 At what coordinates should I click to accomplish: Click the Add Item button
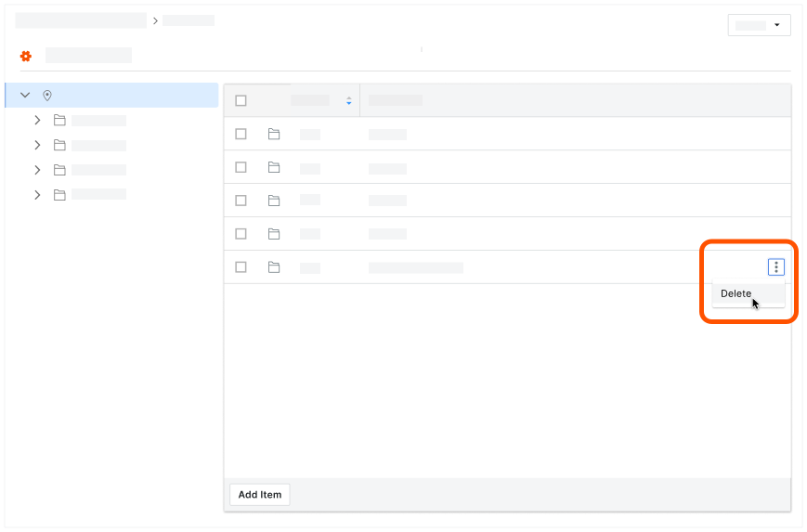260,495
